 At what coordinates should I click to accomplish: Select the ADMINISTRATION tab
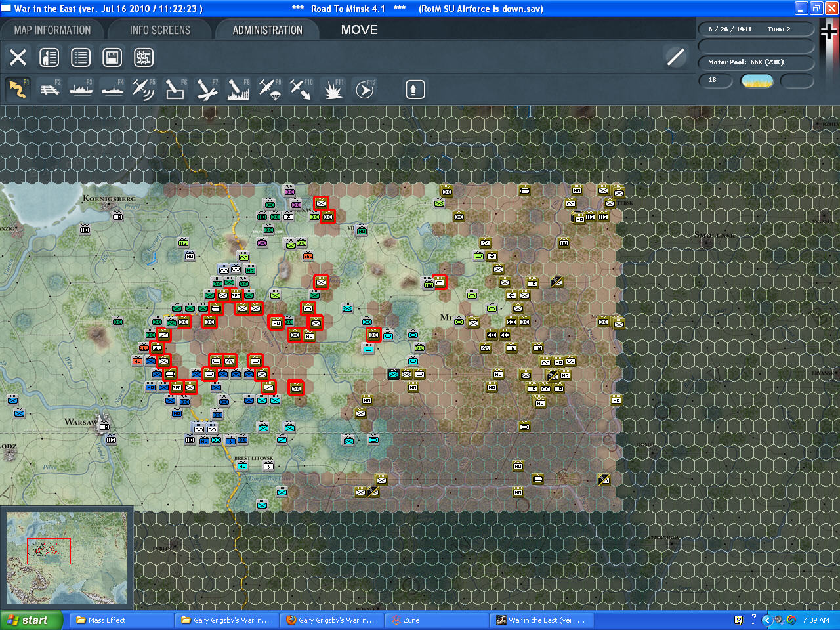(x=268, y=30)
